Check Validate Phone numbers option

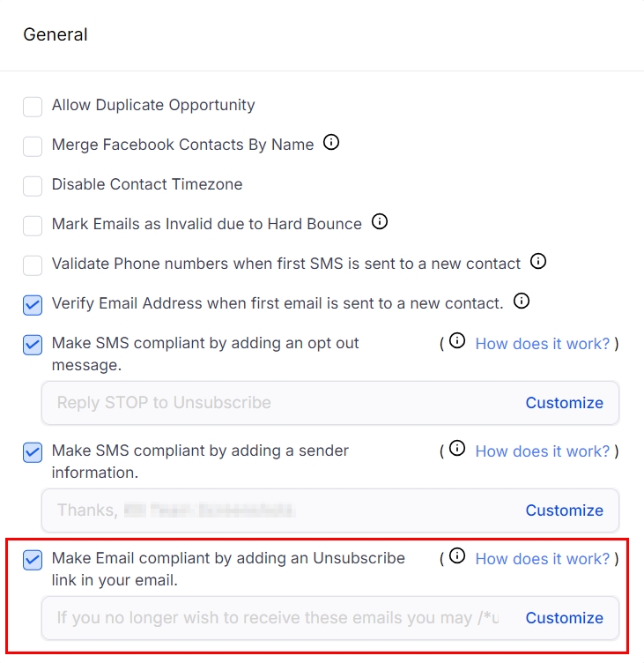point(33,265)
